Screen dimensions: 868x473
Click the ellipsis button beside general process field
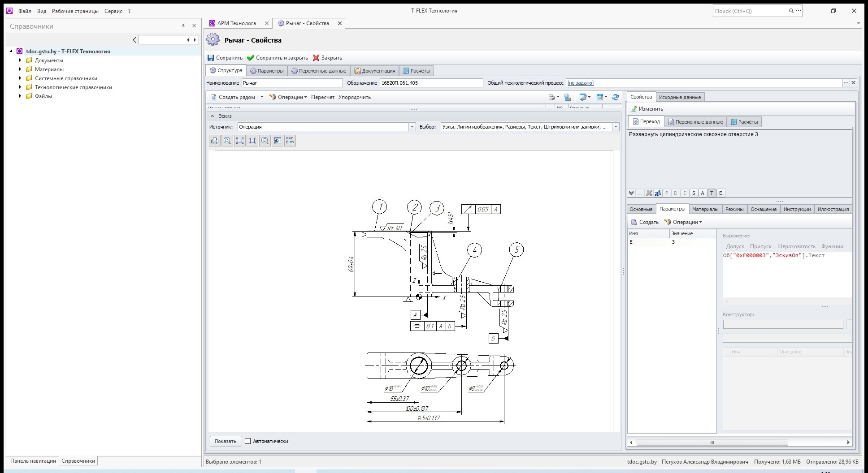click(x=846, y=83)
